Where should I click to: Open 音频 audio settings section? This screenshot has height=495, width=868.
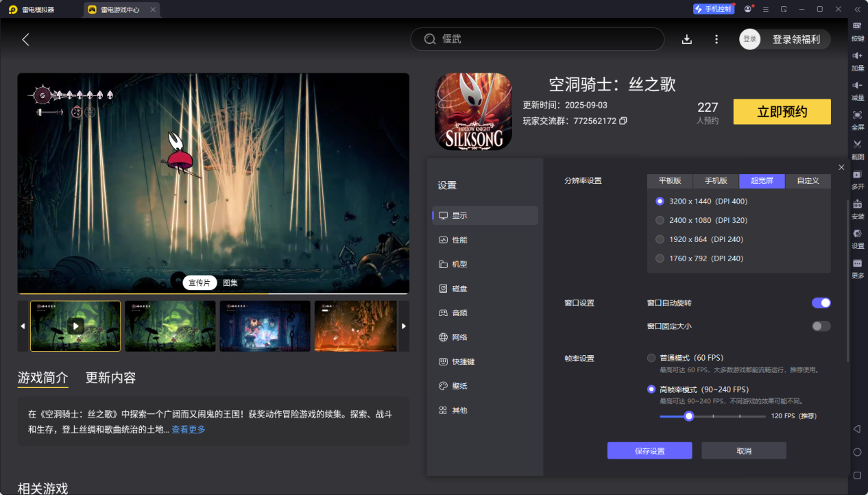pyautogui.click(x=485, y=313)
